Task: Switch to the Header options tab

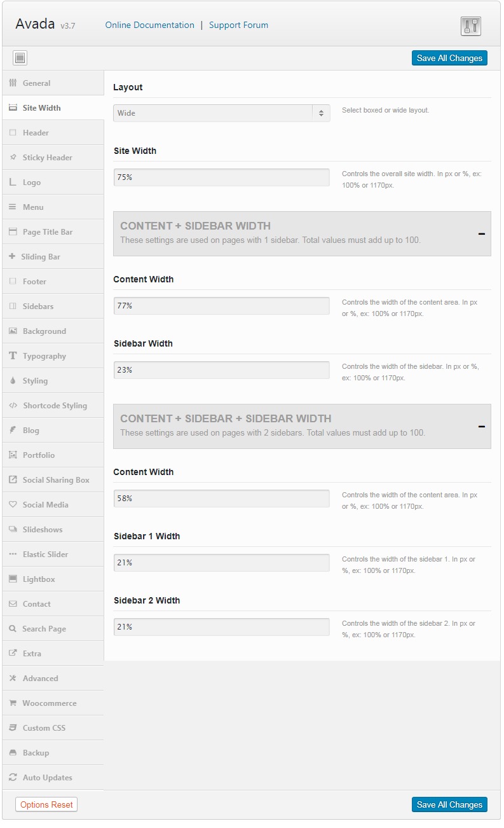Action: (53, 133)
